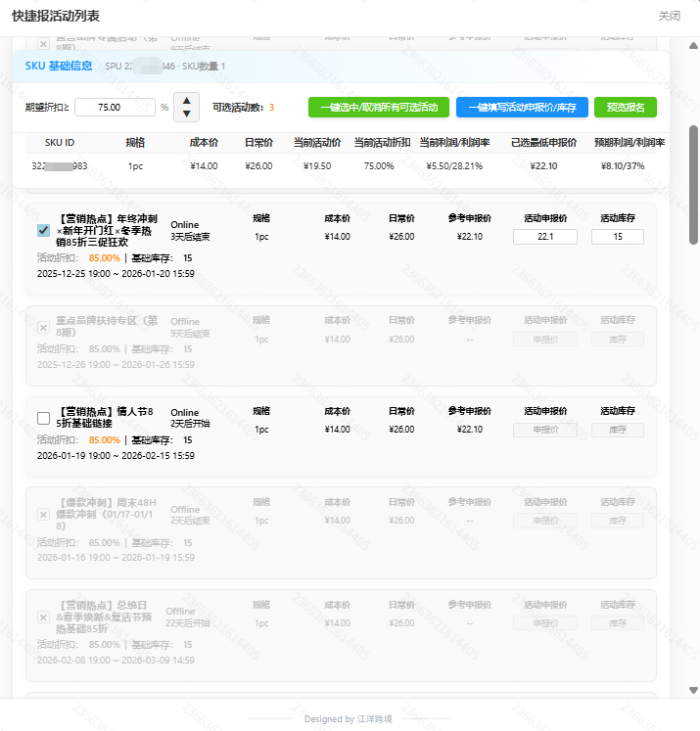Click the SKU ID column header
Image resolution: width=700 pixels, height=731 pixels.
point(60,143)
